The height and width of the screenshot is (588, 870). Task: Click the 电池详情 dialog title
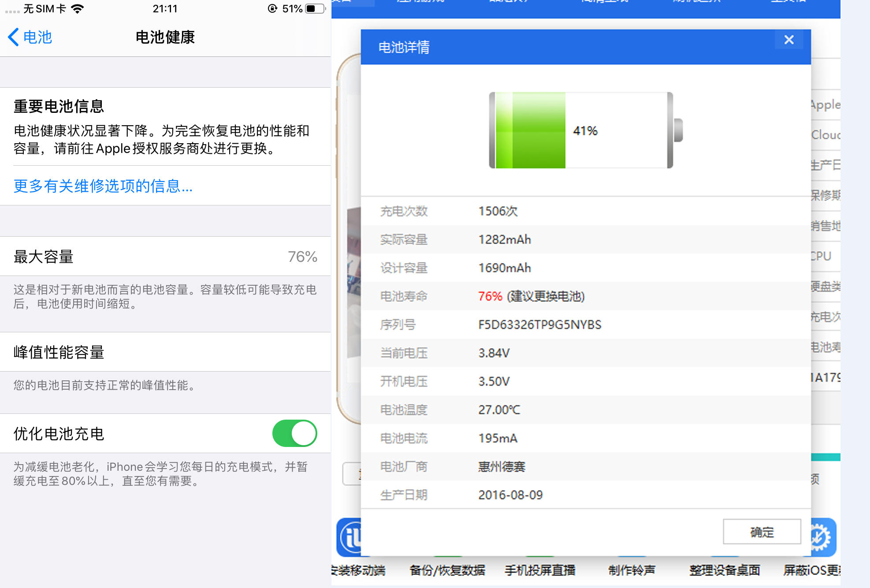[404, 47]
